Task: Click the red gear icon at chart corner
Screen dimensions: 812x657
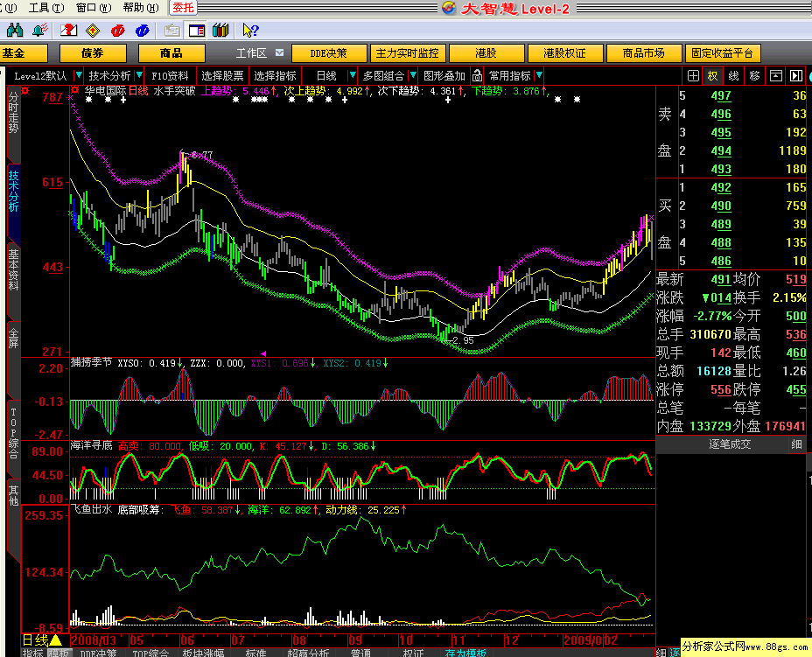Action: tap(25, 90)
